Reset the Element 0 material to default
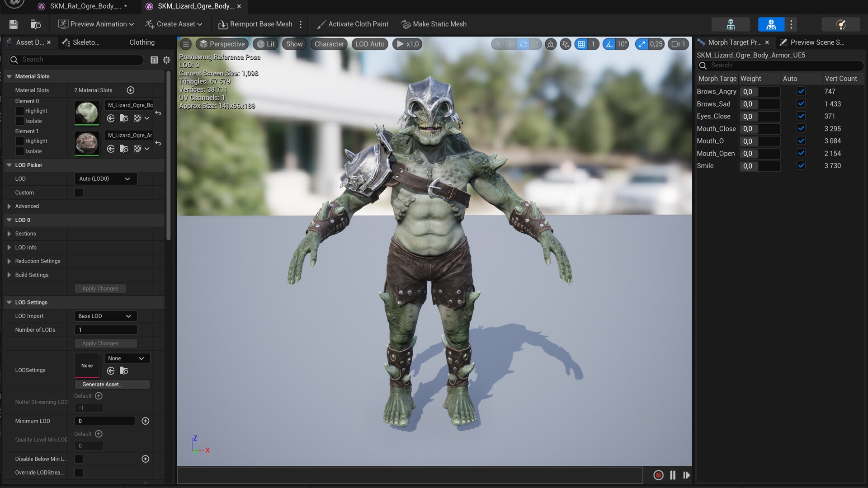868x488 pixels. click(x=158, y=113)
